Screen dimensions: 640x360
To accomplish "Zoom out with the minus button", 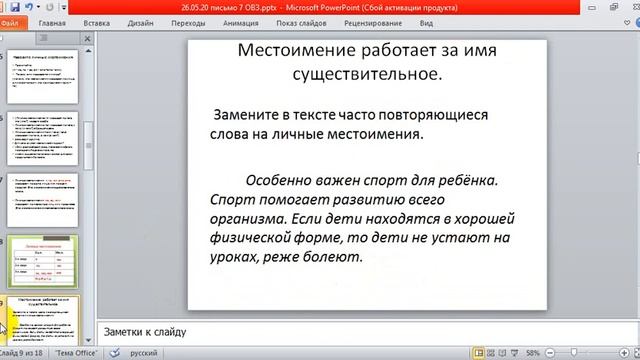I will pos(550,353).
